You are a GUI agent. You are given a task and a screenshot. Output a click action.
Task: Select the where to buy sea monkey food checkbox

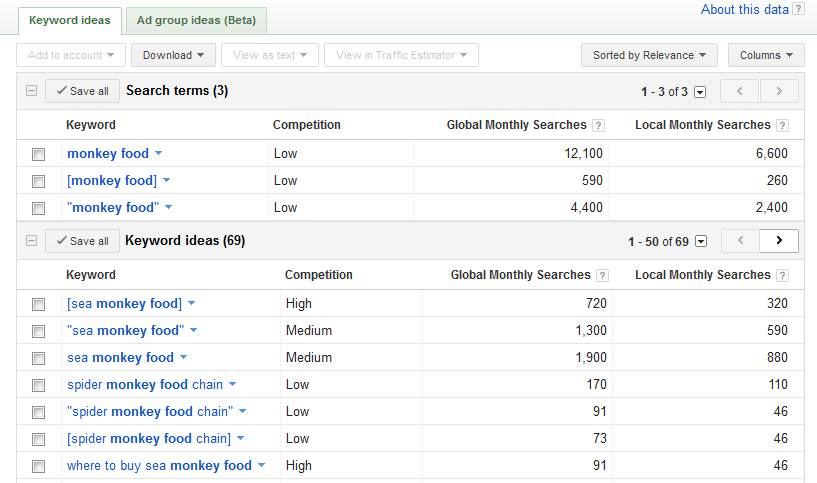coord(39,466)
